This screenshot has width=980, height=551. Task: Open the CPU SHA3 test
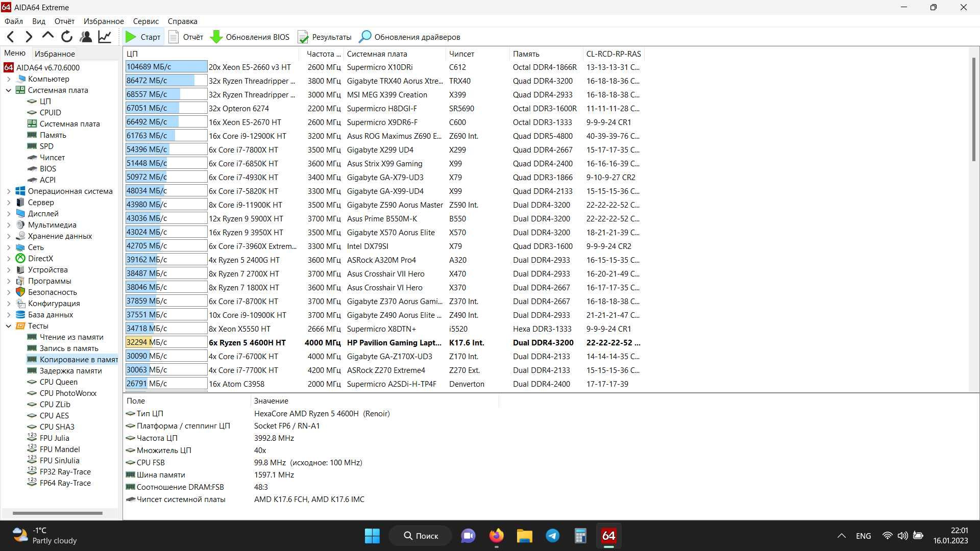tap(51, 427)
